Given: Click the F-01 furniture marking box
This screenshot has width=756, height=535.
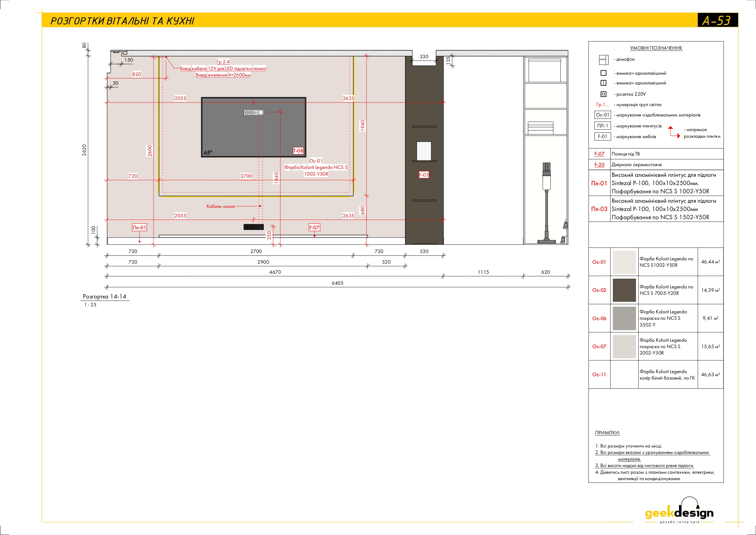Looking at the screenshot, I should coord(602,137).
